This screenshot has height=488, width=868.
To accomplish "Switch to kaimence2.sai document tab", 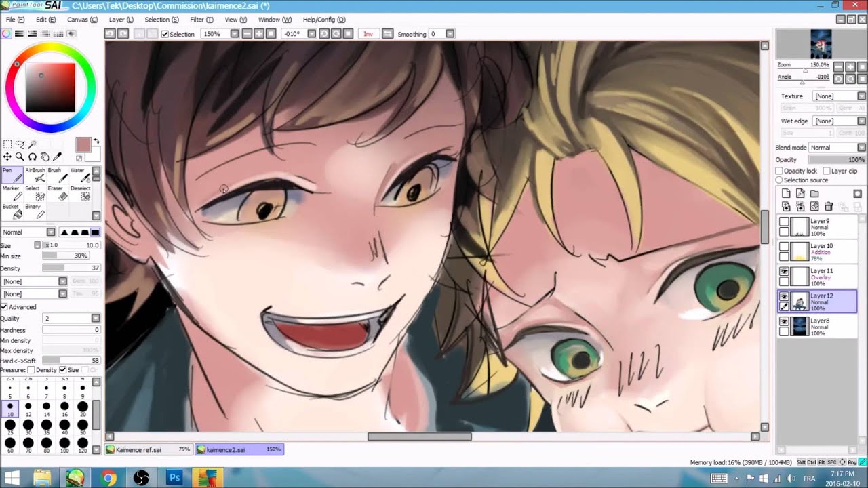I will 239,449.
